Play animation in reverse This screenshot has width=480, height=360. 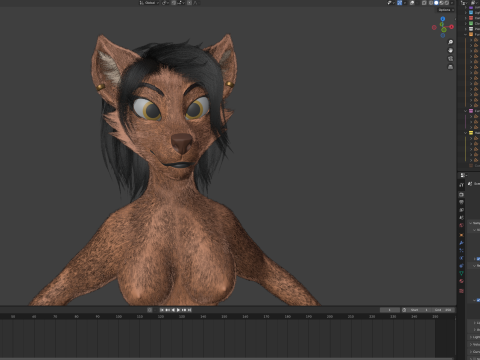point(173,310)
